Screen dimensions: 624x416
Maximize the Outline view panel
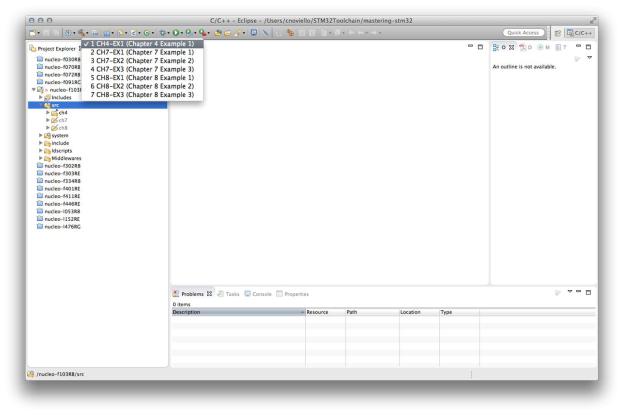click(588, 47)
